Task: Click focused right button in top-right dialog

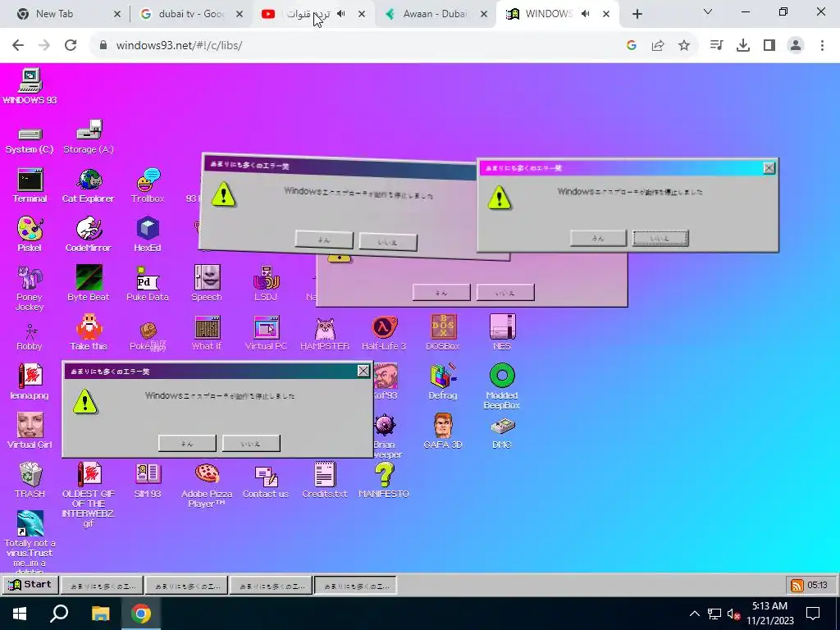Action: pos(660,239)
